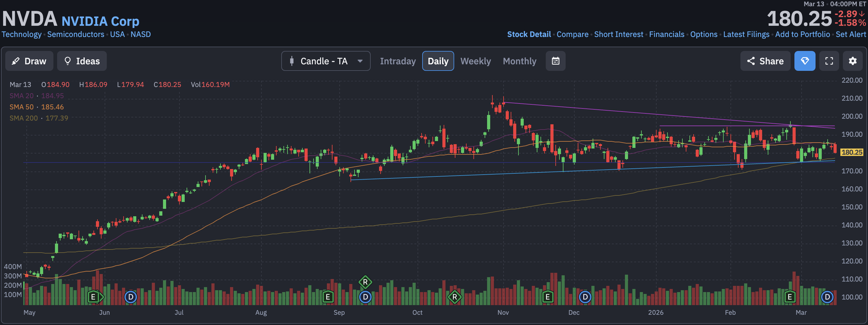Open the Short Interest link

(618, 34)
